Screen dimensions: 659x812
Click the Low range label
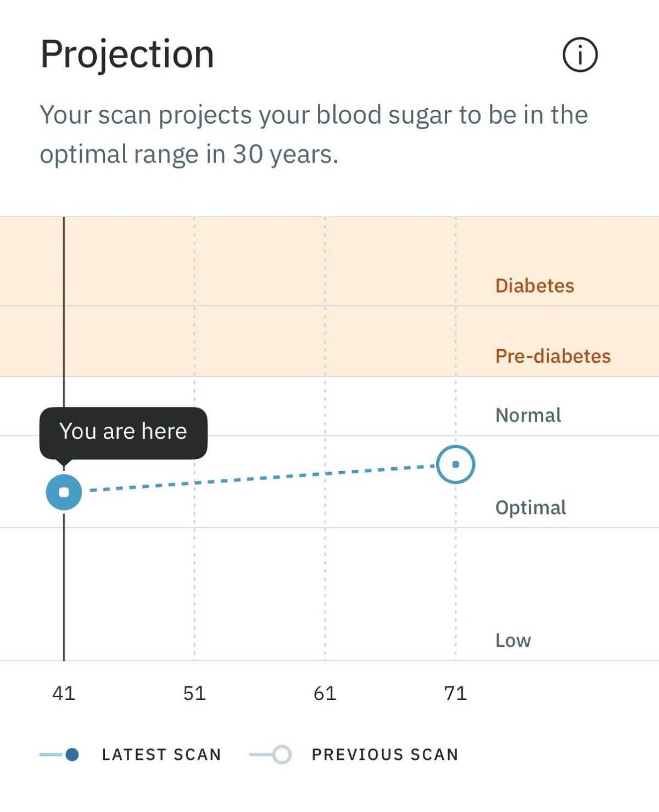513,640
